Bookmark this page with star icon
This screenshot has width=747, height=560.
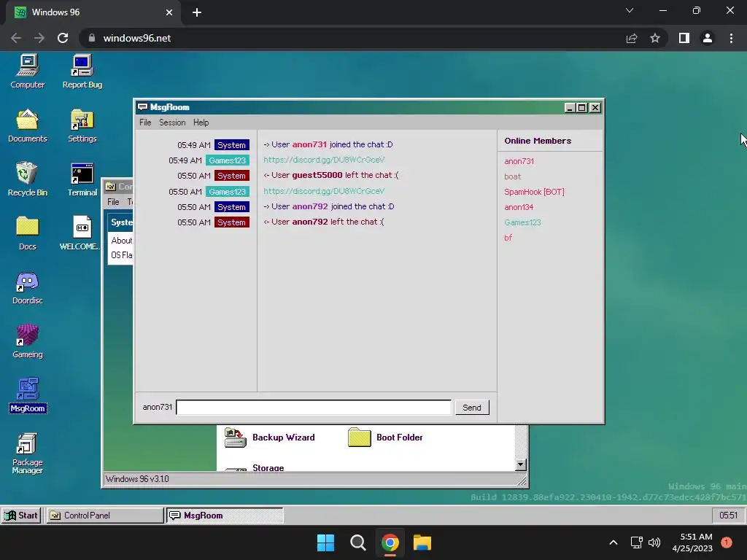click(655, 38)
